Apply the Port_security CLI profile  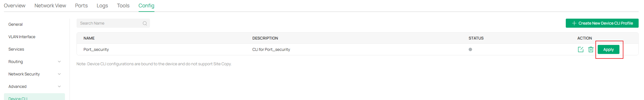(x=608, y=50)
